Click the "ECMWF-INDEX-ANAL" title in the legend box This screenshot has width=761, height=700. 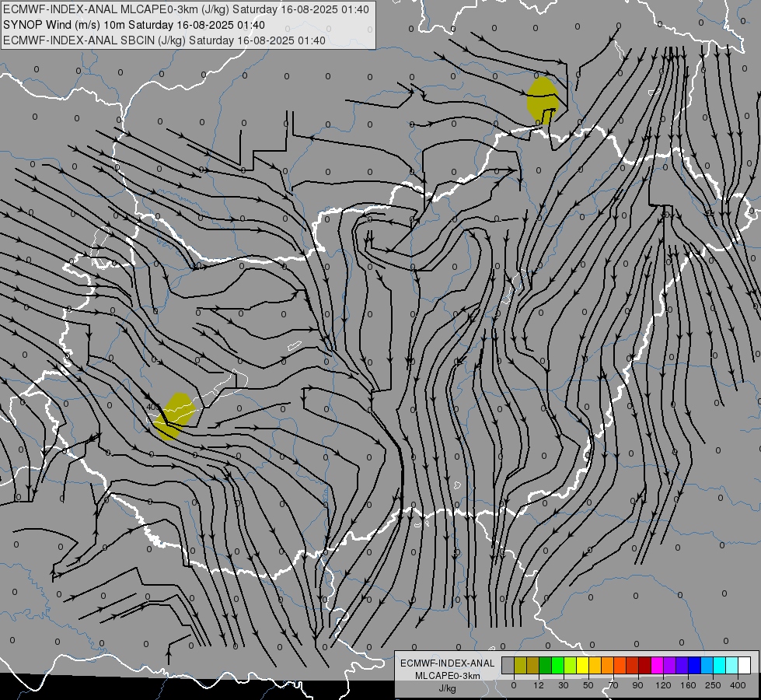tap(448, 663)
